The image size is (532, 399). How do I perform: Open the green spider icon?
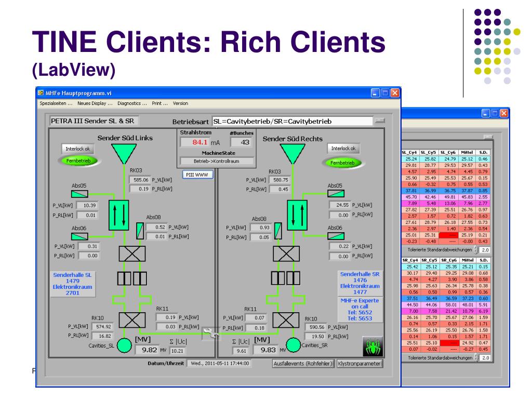373,347
